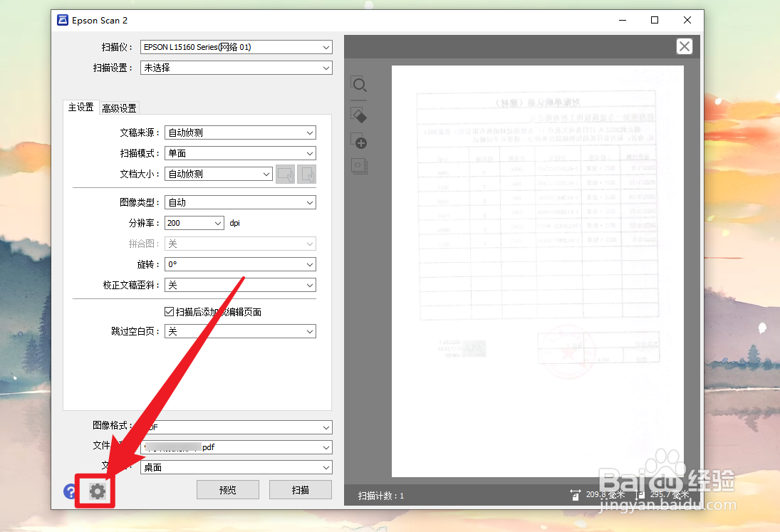Select the eraser tool in preview pane

coord(359,115)
